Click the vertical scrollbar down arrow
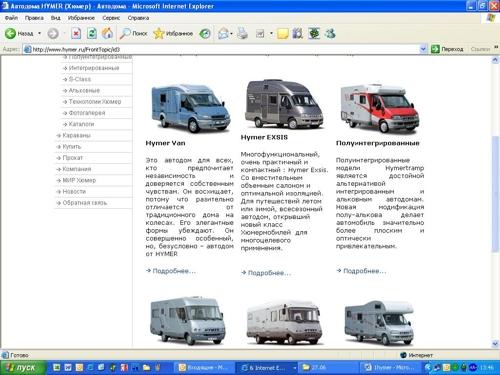Screen dimensions: 500x375 pos(495,344)
